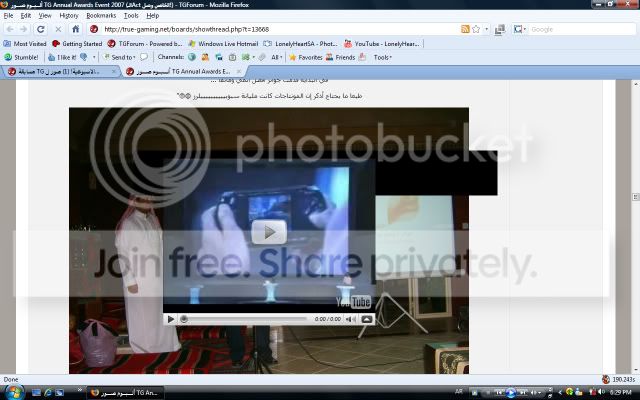The image size is (640, 400).
Task: Open StumbleUpon Favorites
Action: [306, 57]
